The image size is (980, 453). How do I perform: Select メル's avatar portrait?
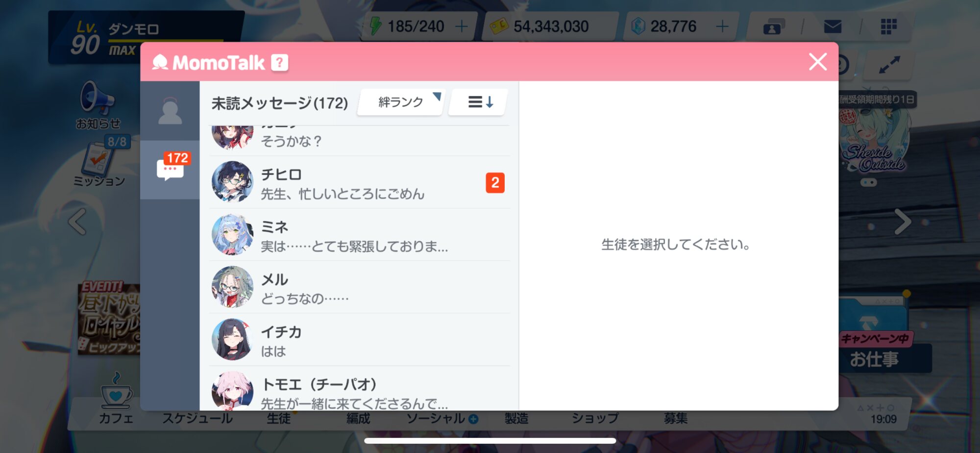pyautogui.click(x=232, y=287)
